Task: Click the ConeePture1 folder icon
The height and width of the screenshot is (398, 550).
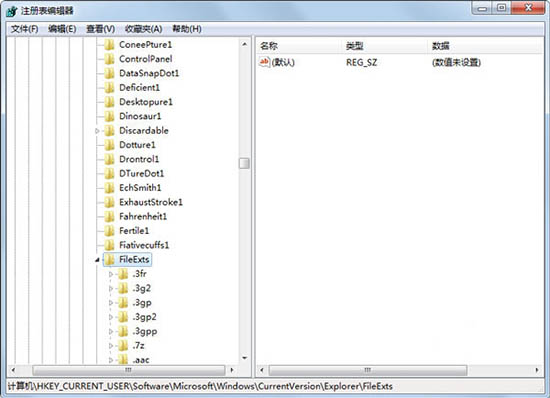Action: pyautogui.click(x=109, y=45)
